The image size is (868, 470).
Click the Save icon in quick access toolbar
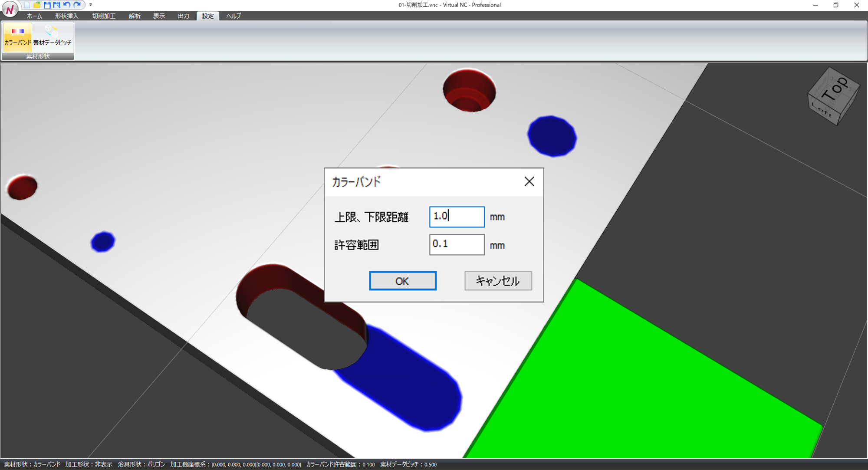pyautogui.click(x=47, y=5)
